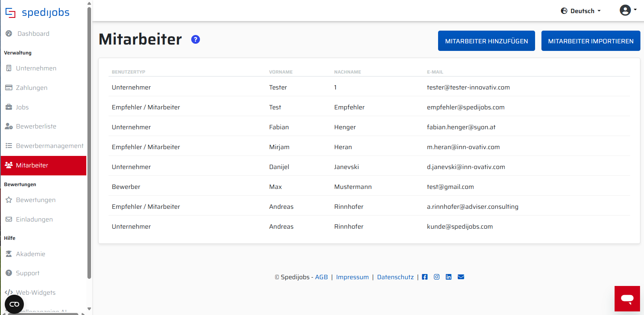Sort by Nachname column header
Image resolution: width=644 pixels, height=315 pixels.
[347, 72]
